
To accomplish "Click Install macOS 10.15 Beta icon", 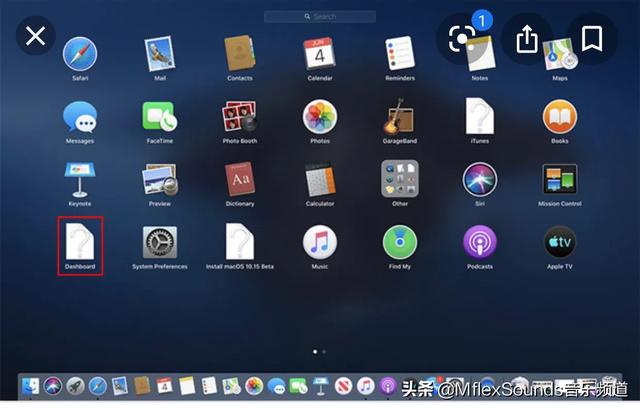I will (x=240, y=242).
